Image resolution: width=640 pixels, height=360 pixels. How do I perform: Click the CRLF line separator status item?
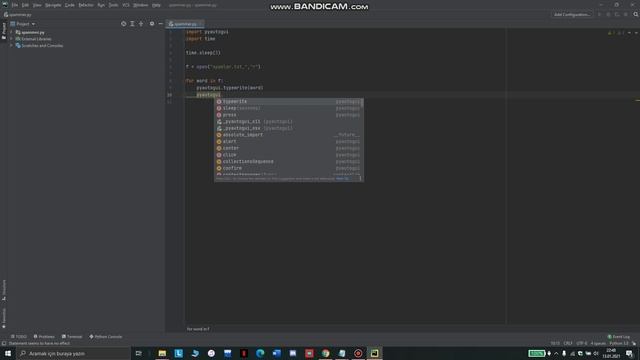[568, 343]
